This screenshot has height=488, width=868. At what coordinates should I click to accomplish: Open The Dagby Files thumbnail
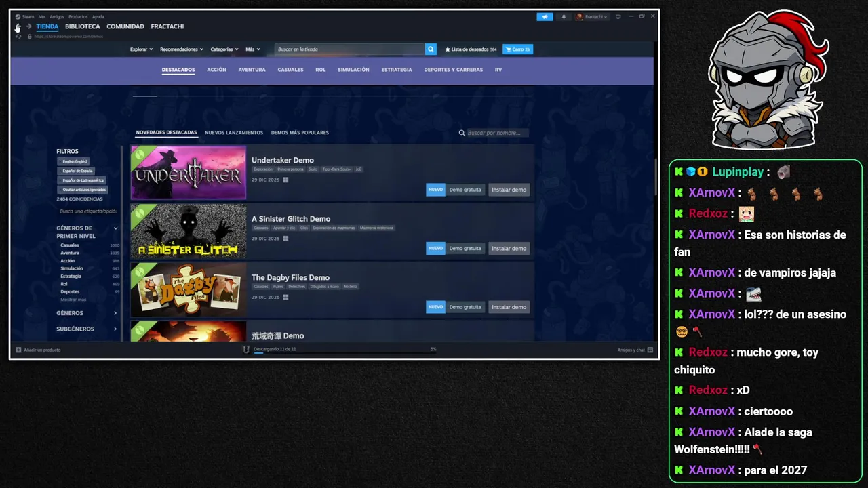[189, 289]
